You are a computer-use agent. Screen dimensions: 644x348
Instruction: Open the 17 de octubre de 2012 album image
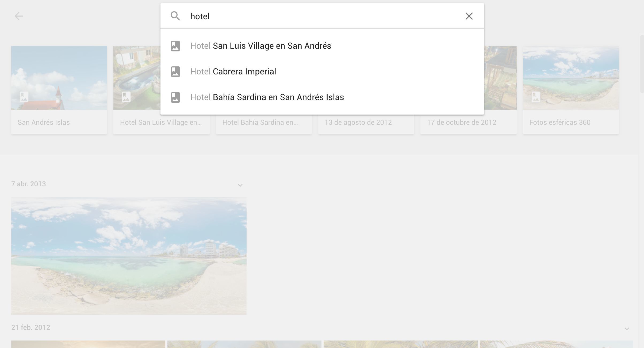(500, 78)
